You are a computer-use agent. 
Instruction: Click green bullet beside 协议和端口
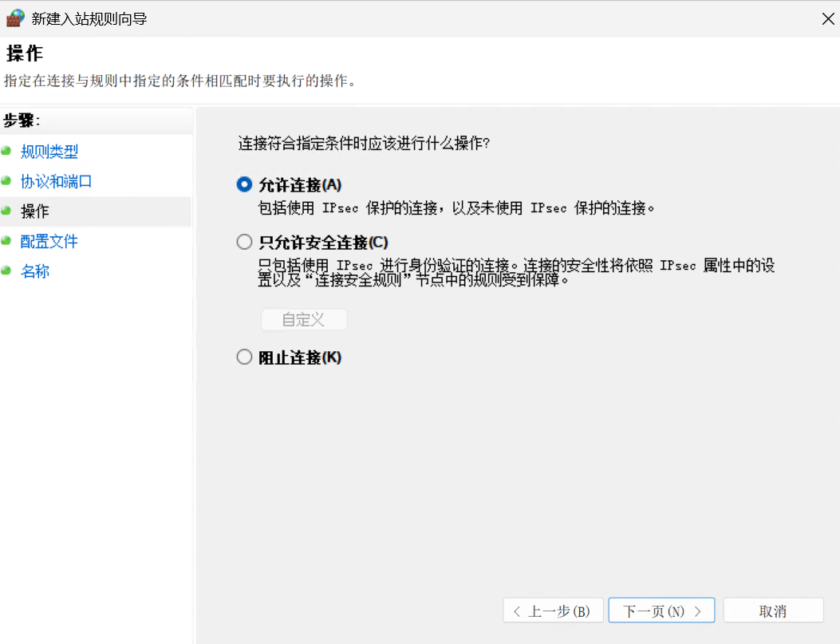tap(6, 180)
